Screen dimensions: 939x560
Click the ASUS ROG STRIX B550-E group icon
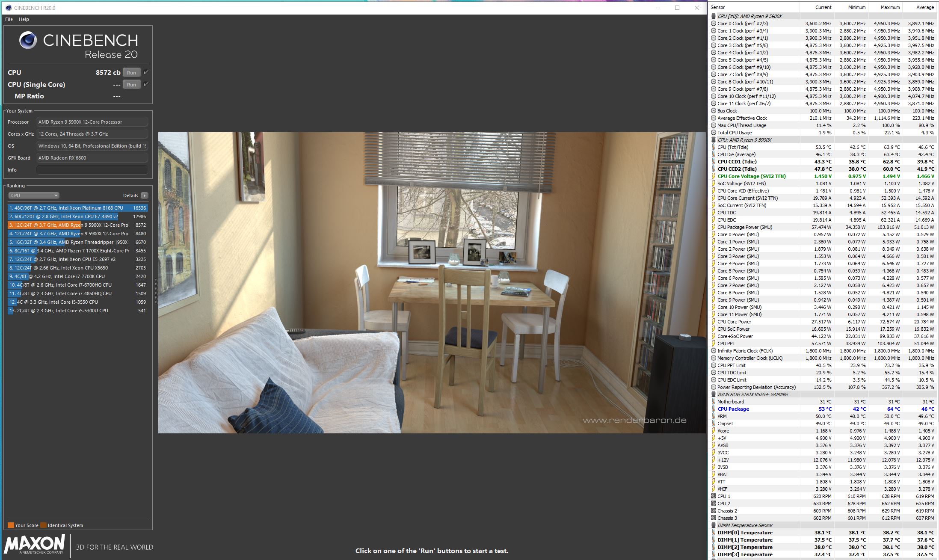coord(713,394)
